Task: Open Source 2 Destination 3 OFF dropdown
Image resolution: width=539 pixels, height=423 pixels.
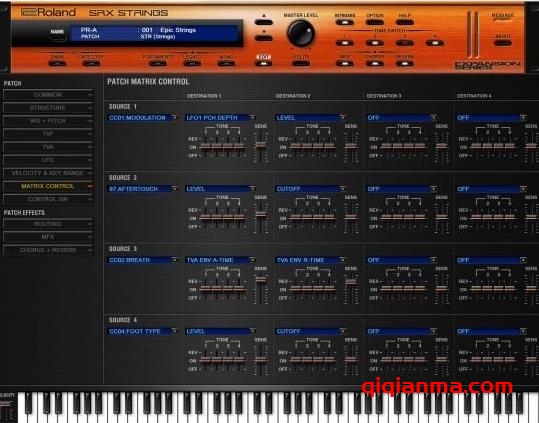Action: pyautogui.click(x=401, y=189)
